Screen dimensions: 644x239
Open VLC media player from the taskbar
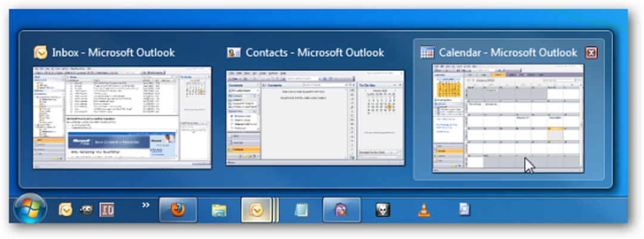423,210
